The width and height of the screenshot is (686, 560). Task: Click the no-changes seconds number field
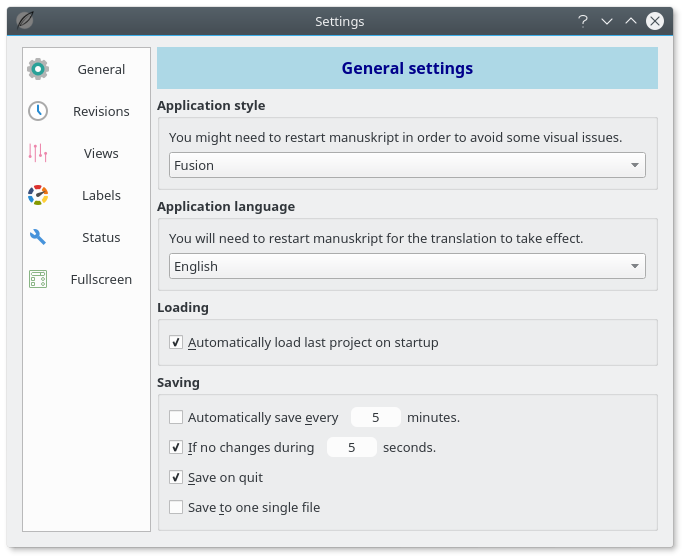pos(351,447)
